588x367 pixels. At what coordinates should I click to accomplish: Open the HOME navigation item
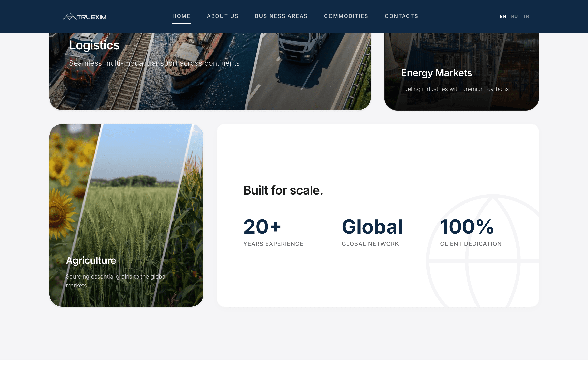pos(181,16)
